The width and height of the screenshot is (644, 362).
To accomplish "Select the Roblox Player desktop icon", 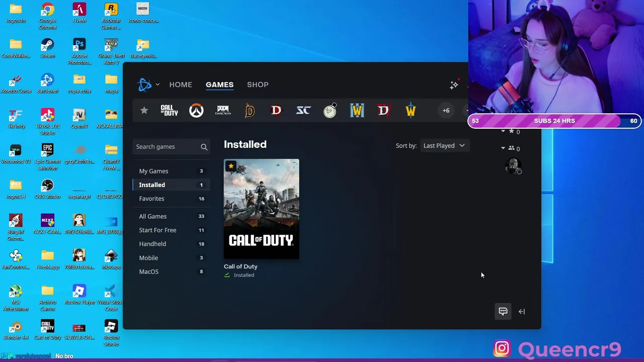I will tap(79, 295).
